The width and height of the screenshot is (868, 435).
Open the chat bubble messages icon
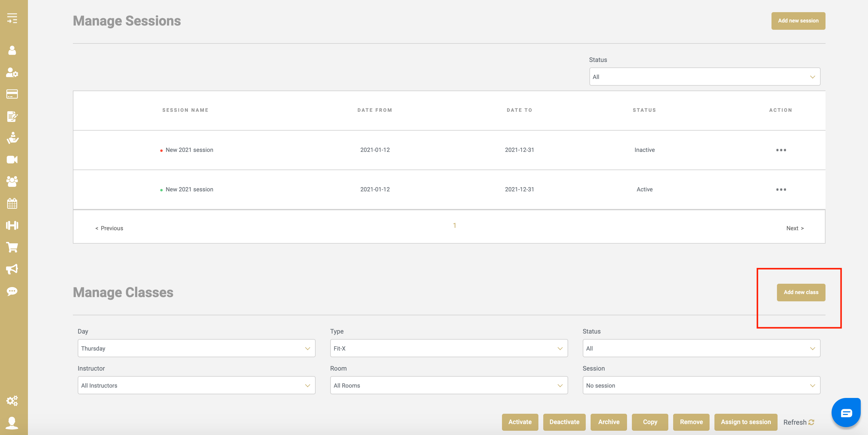12,291
